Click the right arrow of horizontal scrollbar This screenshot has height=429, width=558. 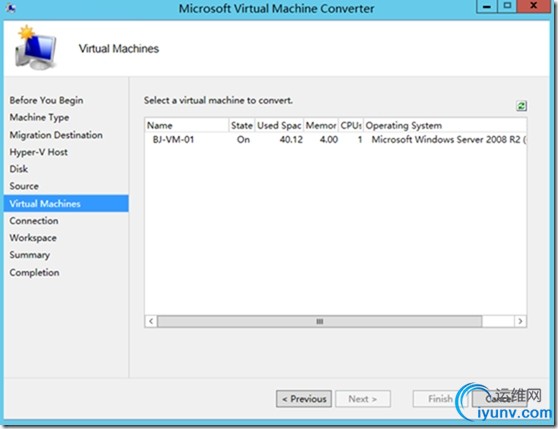tap(520, 321)
